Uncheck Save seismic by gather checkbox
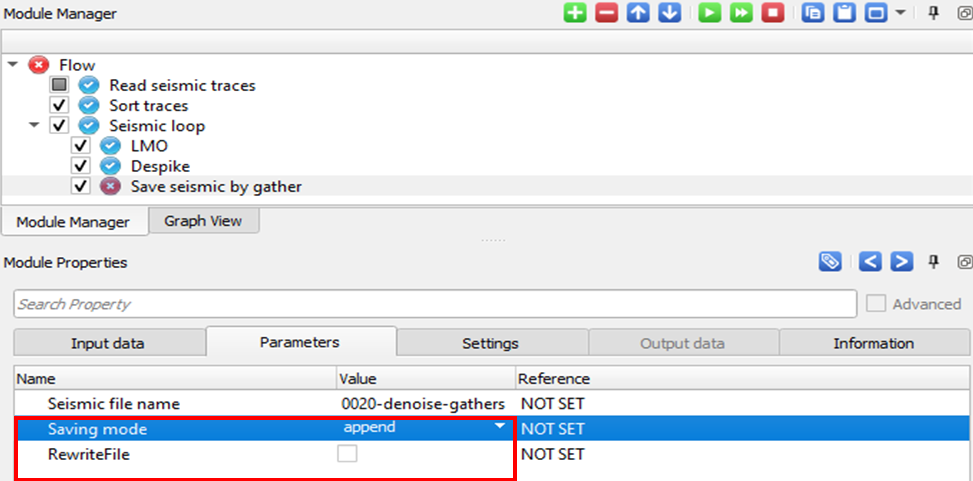This screenshot has width=973, height=481. click(x=81, y=186)
